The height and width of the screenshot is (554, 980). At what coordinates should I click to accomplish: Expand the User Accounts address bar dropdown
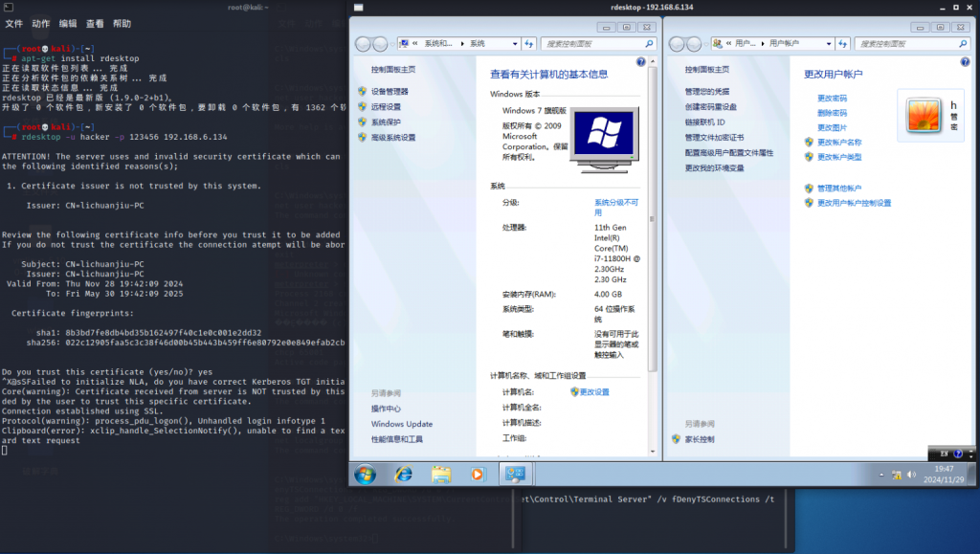pyautogui.click(x=829, y=44)
